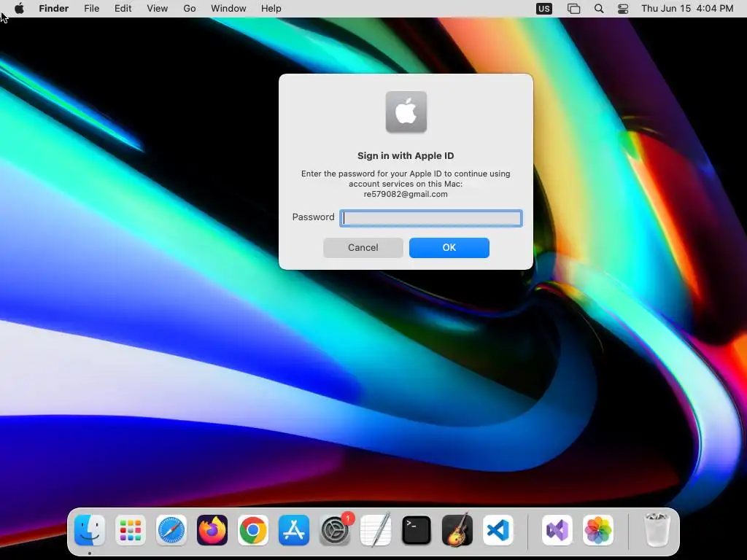Open Finder from the Dock
747x560 pixels.
[90, 530]
